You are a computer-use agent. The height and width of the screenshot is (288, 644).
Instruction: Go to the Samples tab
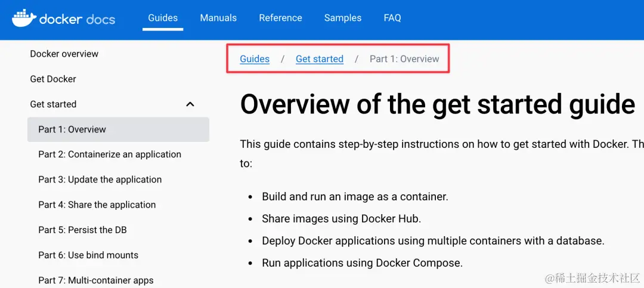(x=343, y=18)
